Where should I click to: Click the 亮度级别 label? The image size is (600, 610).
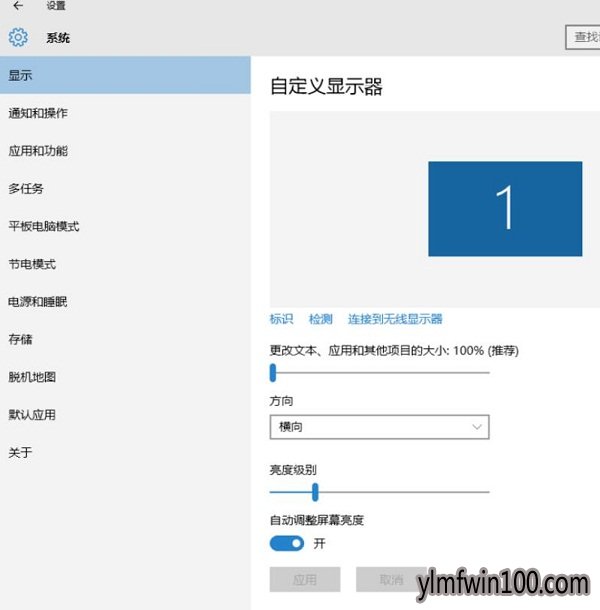pos(293,470)
